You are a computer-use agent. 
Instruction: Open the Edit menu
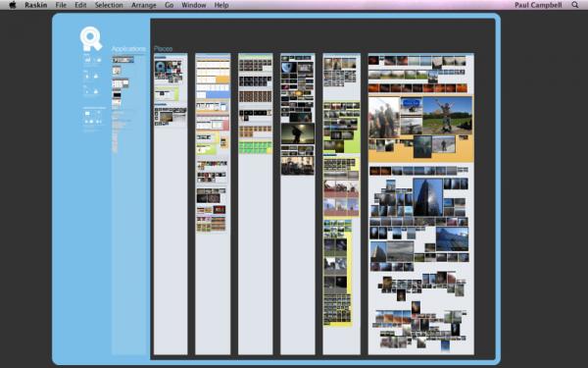80,5
